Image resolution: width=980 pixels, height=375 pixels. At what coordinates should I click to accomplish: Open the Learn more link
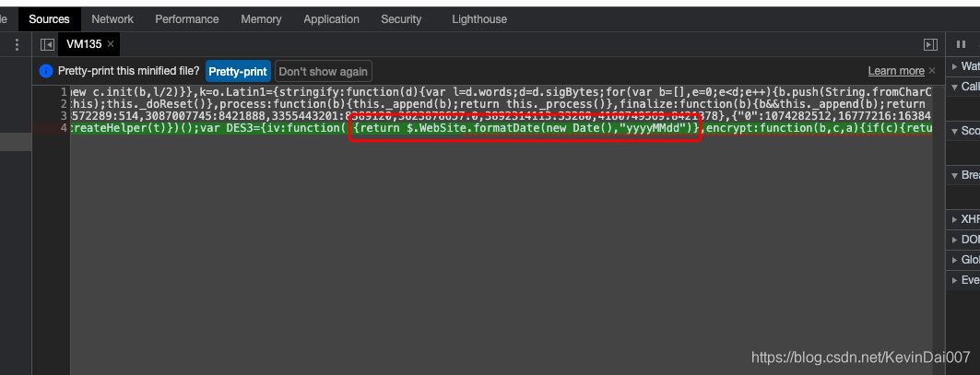(896, 71)
